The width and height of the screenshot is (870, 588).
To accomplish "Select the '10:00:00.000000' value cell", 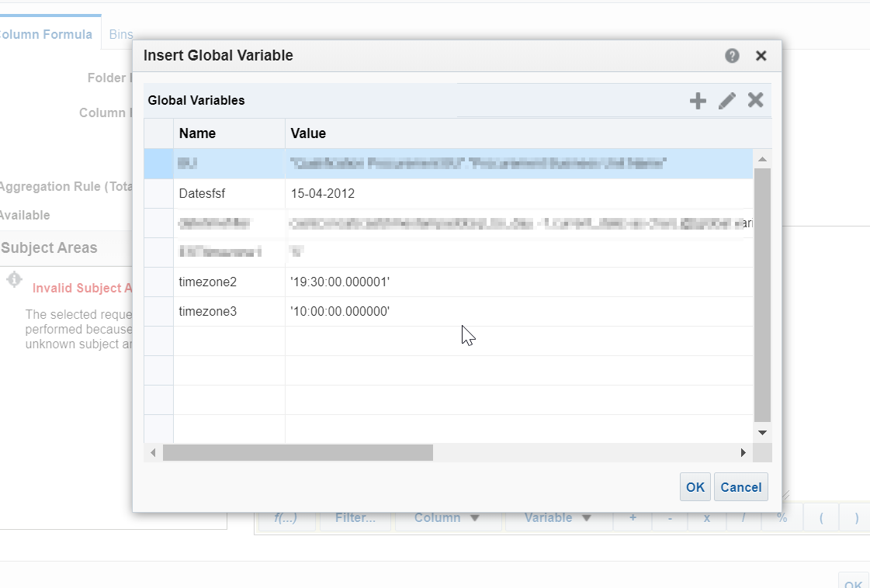I will tap(518, 311).
